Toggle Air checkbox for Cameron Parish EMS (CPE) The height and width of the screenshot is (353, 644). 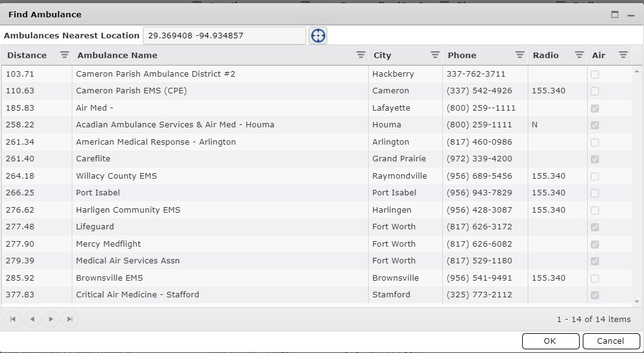point(595,91)
